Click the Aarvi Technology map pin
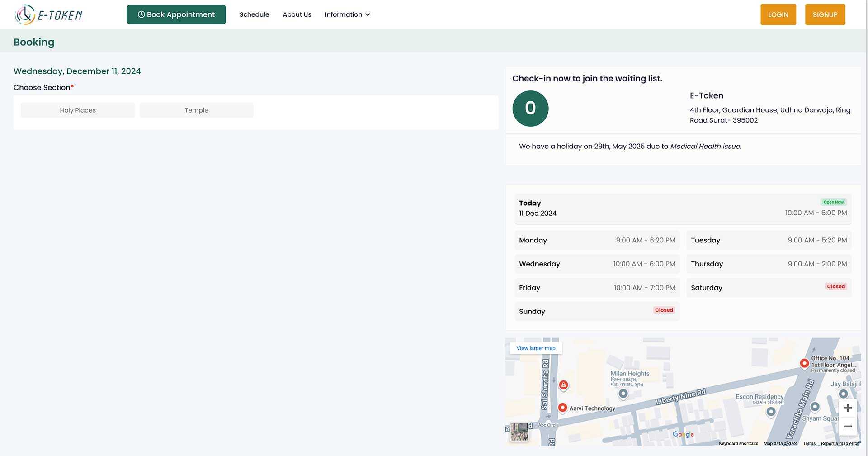 click(x=562, y=408)
